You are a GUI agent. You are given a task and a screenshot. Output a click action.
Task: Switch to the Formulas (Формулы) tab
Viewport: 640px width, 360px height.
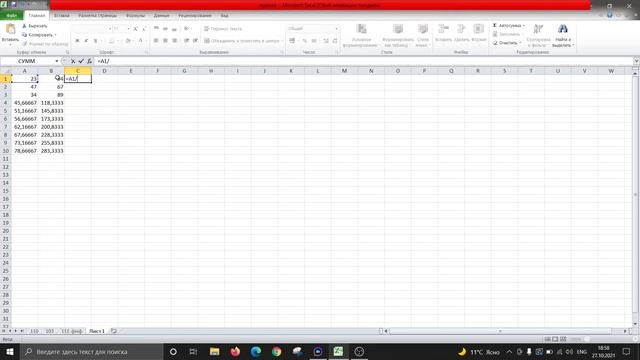coord(135,16)
